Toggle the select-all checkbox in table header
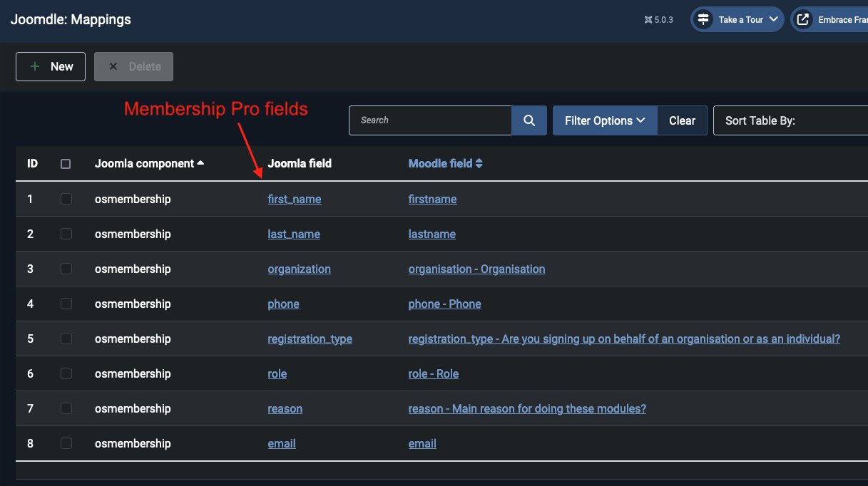The height and width of the screenshot is (486, 868). tap(66, 164)
